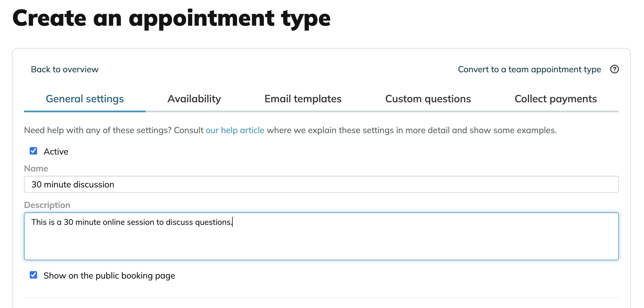The width and height of the screenshot is (644, 308).
Task: Click inside the Description text area
Action: [321, 236]
